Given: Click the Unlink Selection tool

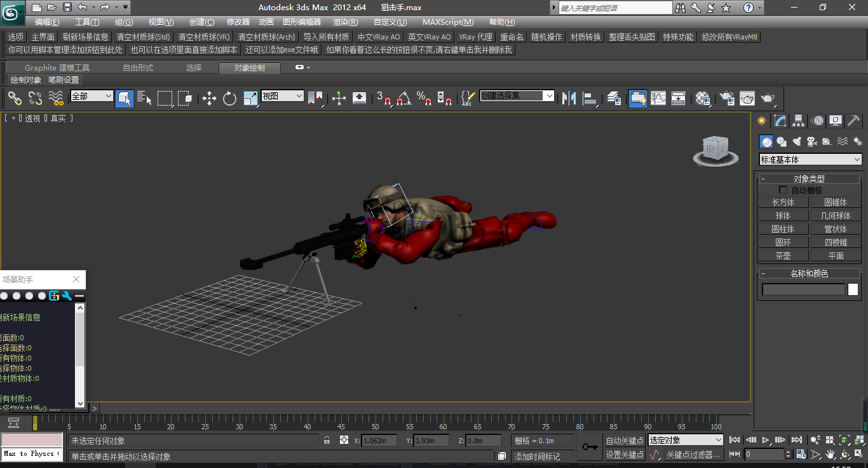Looking at the screenshot, I should [x=36, y=98].
